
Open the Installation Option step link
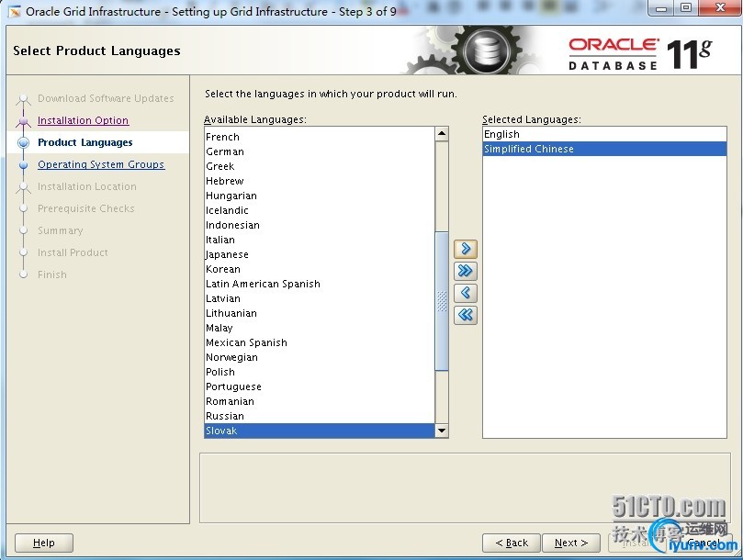pyautogui.click(x=83, y=120)
